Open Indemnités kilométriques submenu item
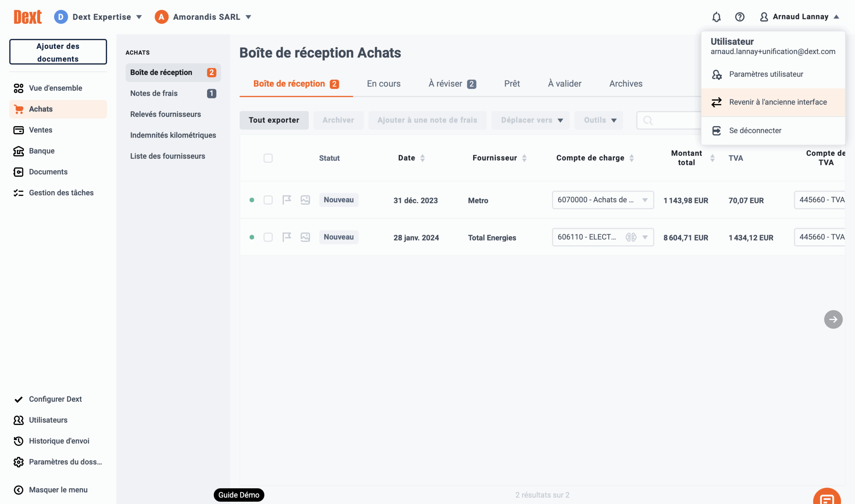 click(173, 135)
